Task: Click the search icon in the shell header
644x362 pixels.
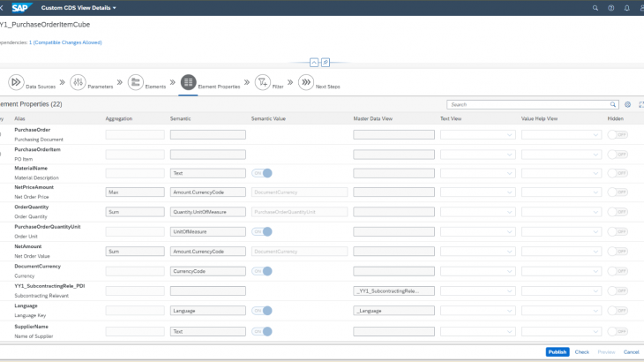Action: pyautogui.click(x=595, y=8)
